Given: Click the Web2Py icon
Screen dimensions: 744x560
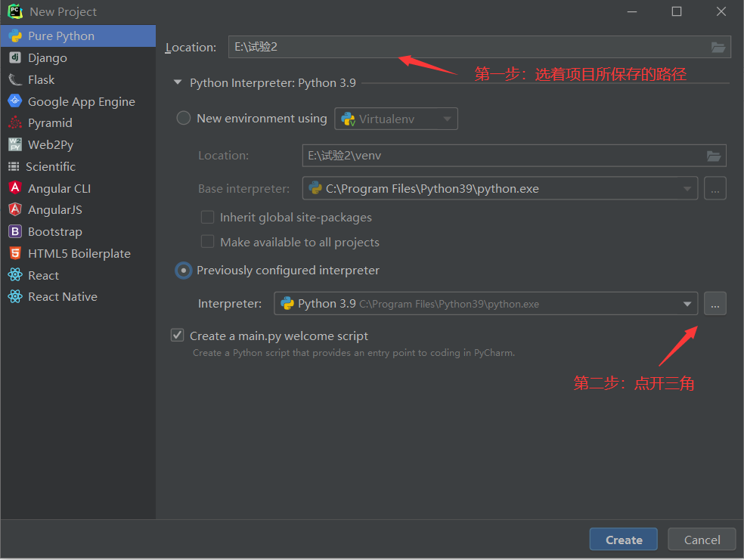Looking at the screenshot, I should [x=15, y=144].
